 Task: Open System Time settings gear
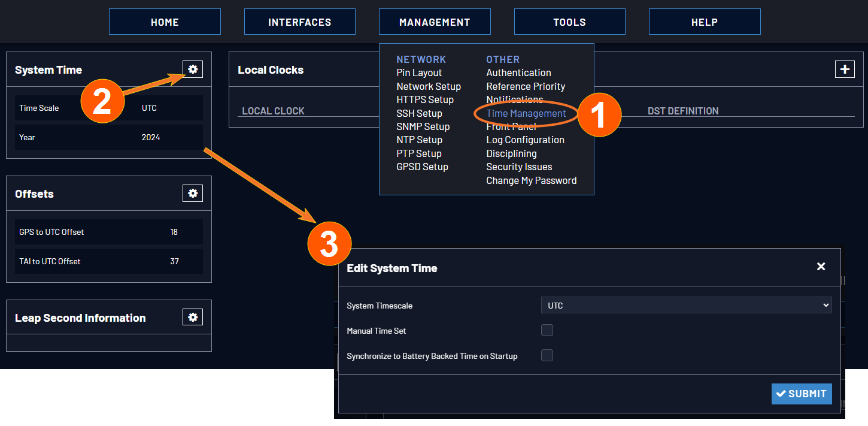[193, 70]
